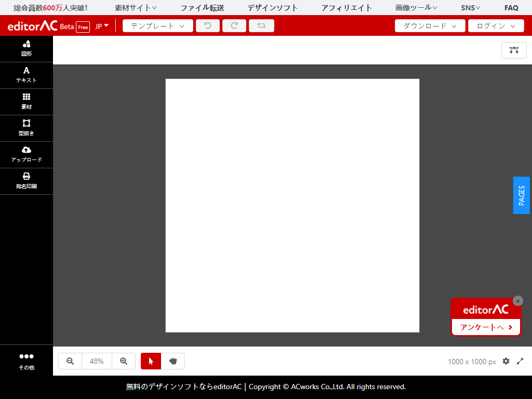The image size is (532, 399).
Task: Zoom in with the plus magnifier
Action: [x=124, y=361]
